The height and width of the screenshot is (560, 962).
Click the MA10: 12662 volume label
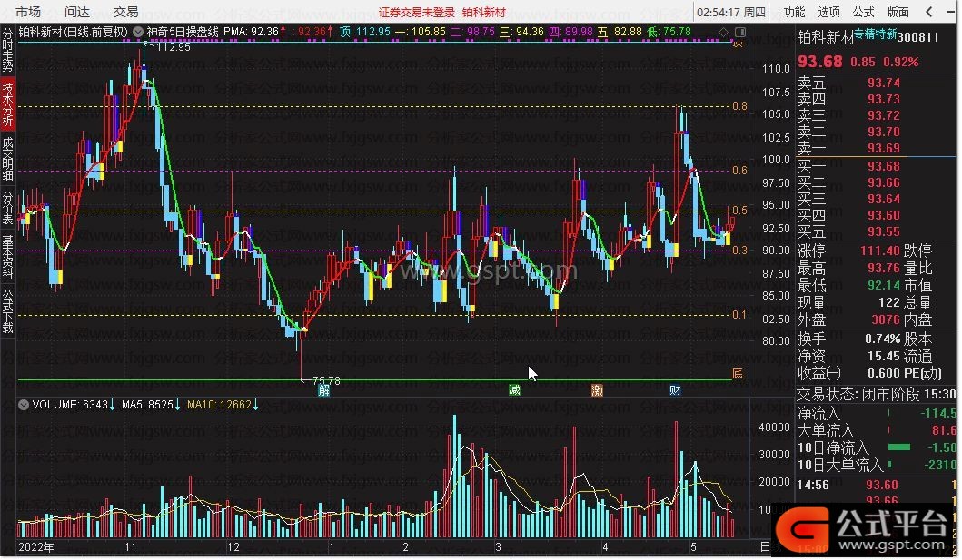(x=219, y=405)
